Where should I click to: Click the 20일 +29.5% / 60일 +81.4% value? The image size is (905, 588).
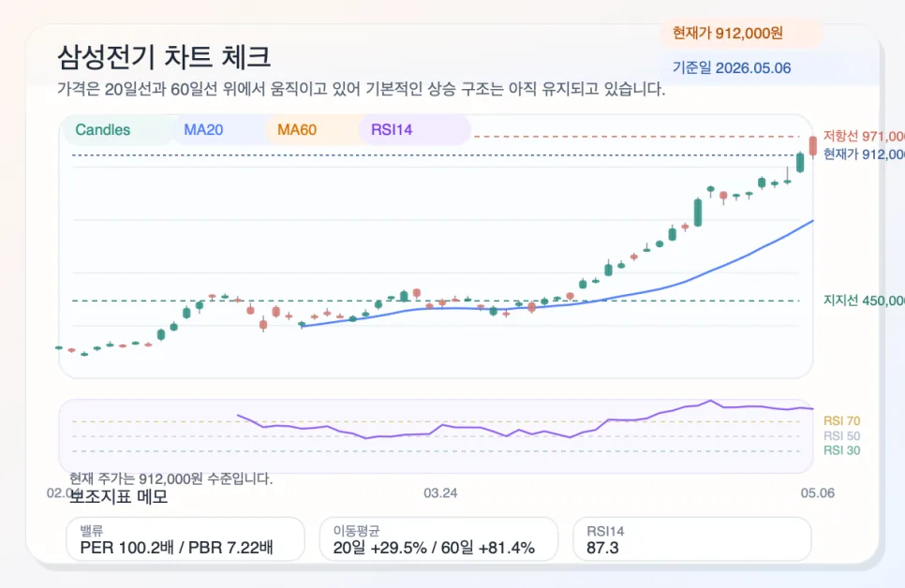434,548
